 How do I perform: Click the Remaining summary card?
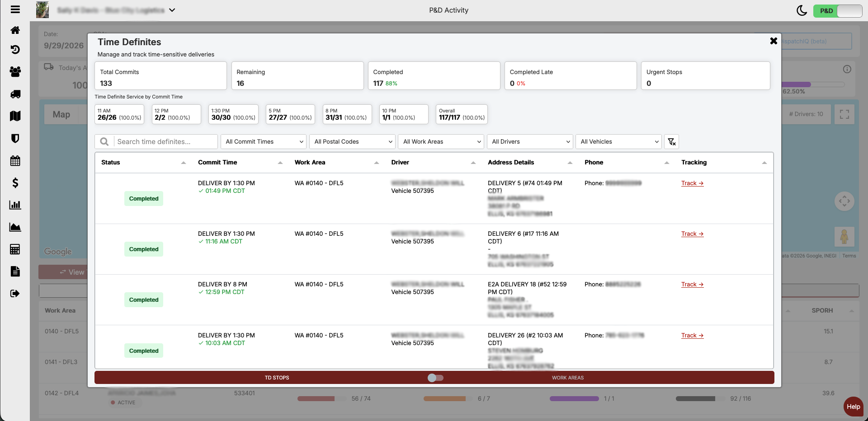pos(297,76)
